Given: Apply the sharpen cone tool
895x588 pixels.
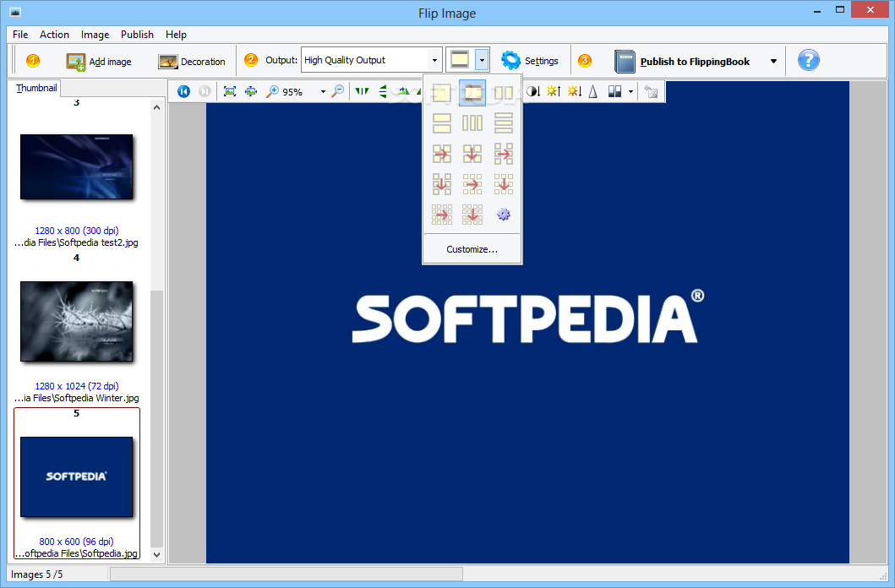Looking at the screenshot, I should 593,91.
